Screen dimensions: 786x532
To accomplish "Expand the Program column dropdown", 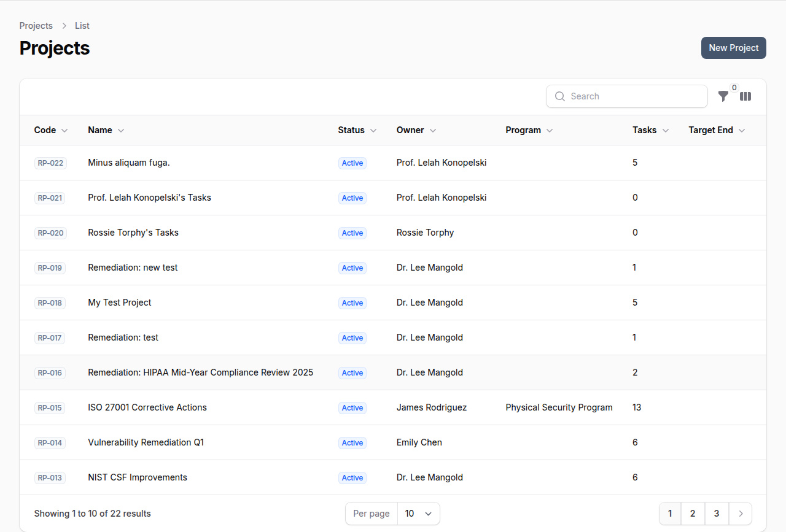I will [x=550, y=130].
